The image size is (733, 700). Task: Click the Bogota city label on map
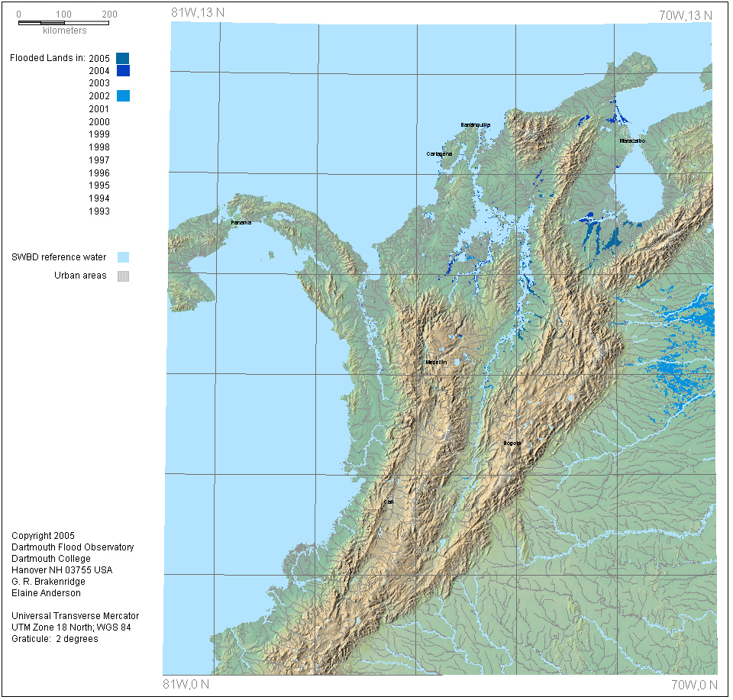coord(512,443)
